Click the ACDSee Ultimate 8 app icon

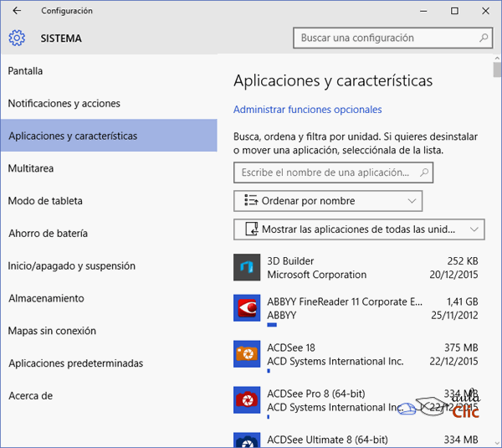(248, 440)
